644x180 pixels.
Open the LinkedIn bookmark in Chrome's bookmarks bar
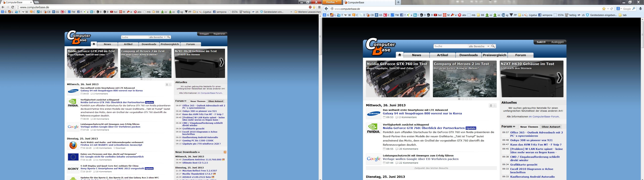92,12
